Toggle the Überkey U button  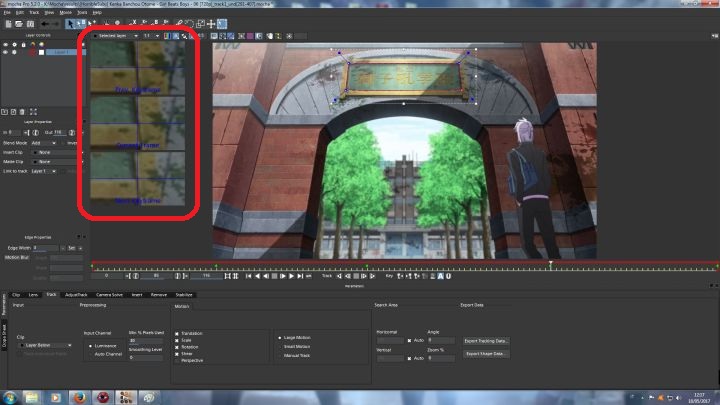449,276
